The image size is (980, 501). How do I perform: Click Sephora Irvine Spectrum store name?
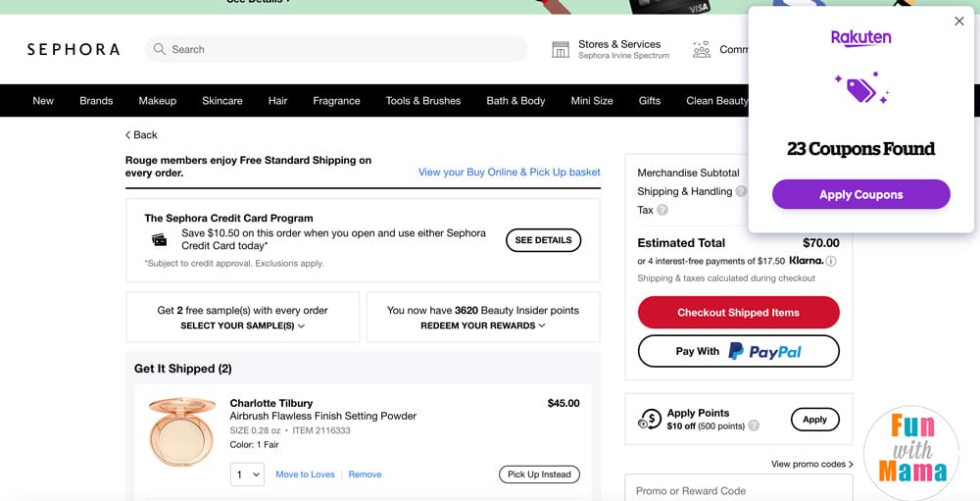click(623, 56)
